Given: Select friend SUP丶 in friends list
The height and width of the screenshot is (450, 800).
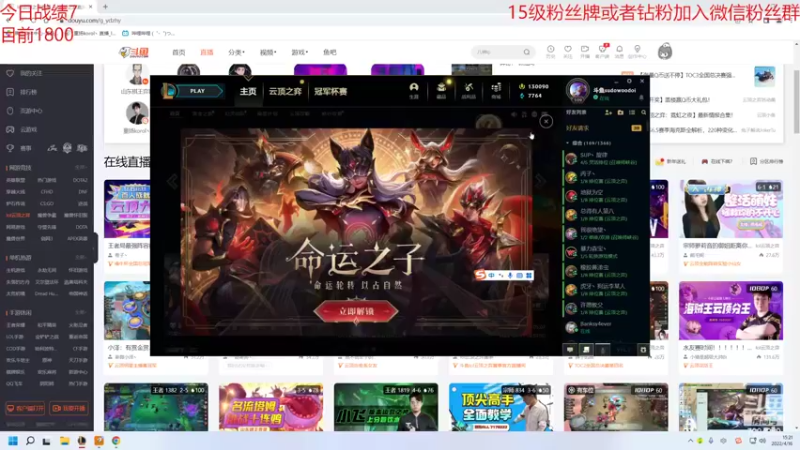Looking at the screenshot, I should point(604,159).
